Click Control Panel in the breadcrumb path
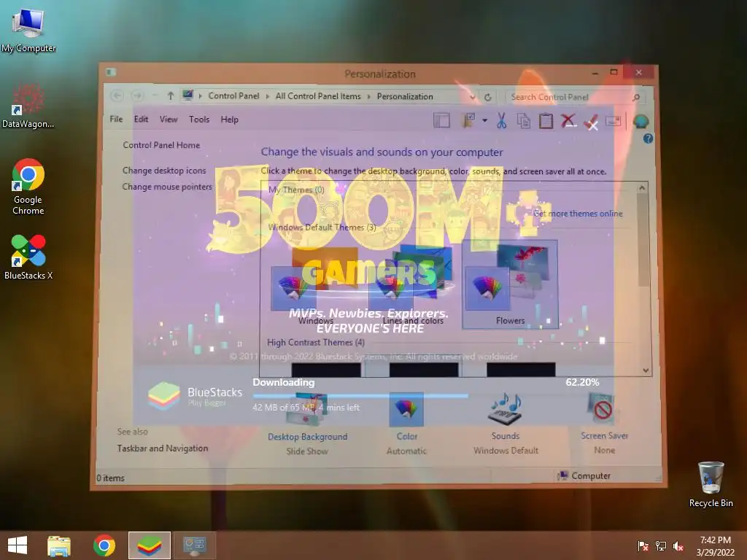 click(x=233, y=96)
